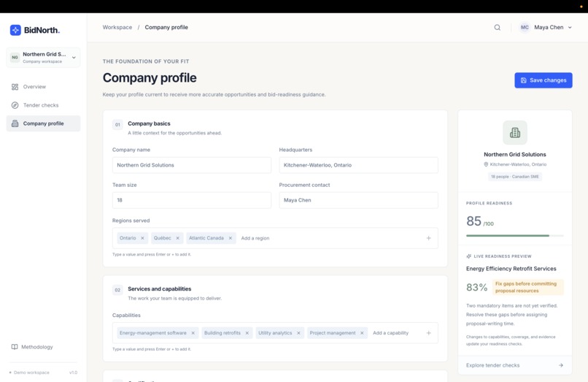Image resolution: width=588 pixels, height=382 pixels.
Task: Click the Company profile breadcrumb
Action: pos(166,28)
